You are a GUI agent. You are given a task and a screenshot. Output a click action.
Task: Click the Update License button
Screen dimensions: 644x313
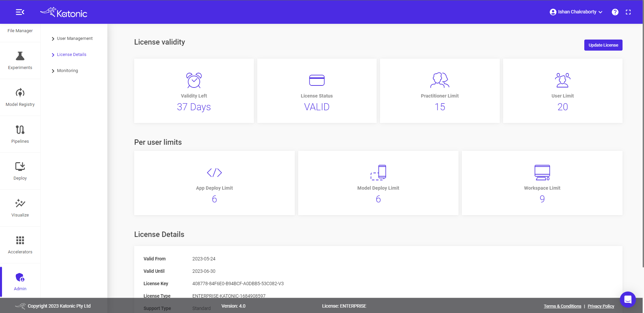[x=603, y=45]
